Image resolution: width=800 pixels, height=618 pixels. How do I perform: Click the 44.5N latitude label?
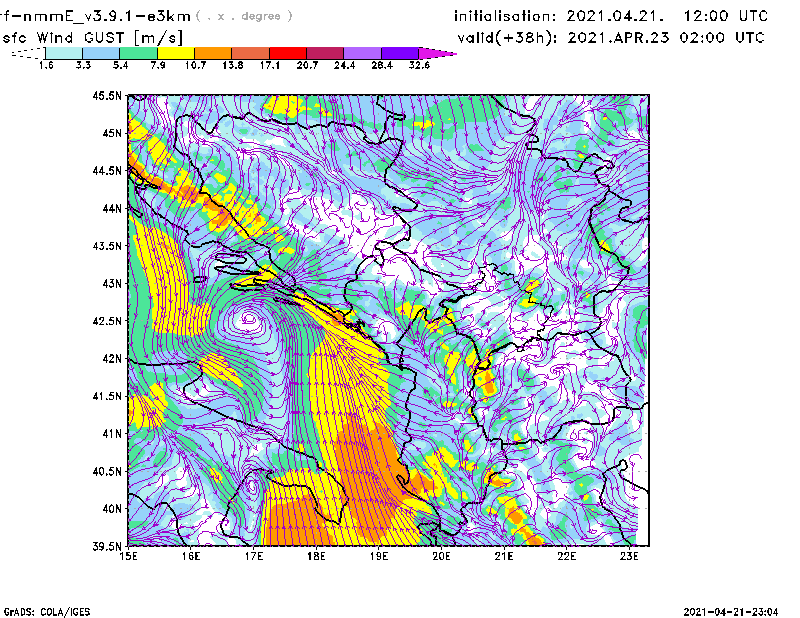pos(107,170)
